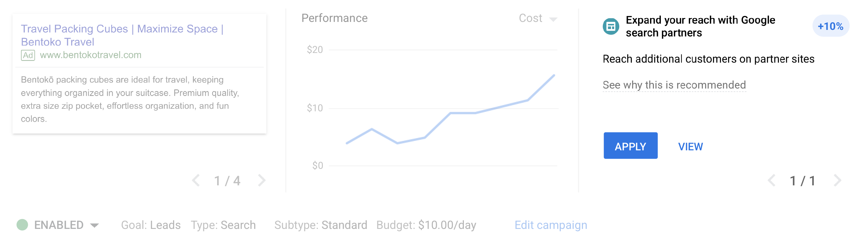Viewport: 868px width, 242px height.
Task: Click the search partners recommendation icon
Action: [x=610, y=26]
